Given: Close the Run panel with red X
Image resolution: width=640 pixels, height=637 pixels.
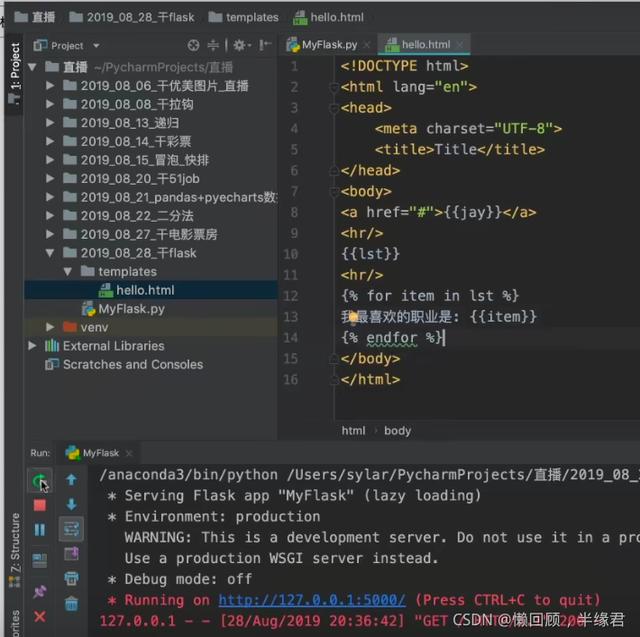Looking at the screenshot, I should (40, 617).
